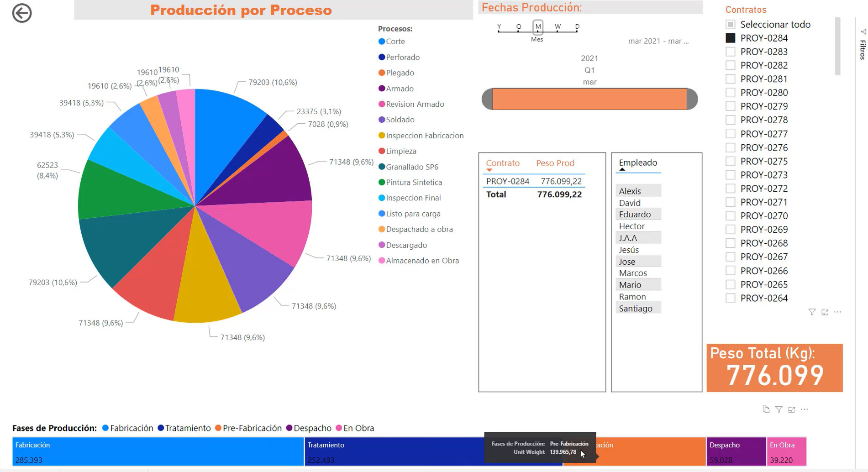Open the Filtros pane funnel icon
The height and width of the screenshot is (472, 868).
tap(863, 31)
